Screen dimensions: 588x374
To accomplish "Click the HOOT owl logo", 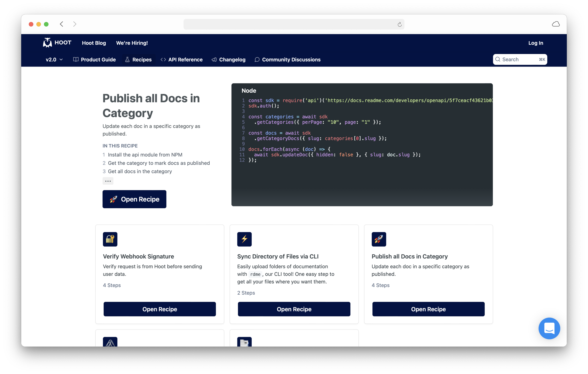I will [47, 42].
